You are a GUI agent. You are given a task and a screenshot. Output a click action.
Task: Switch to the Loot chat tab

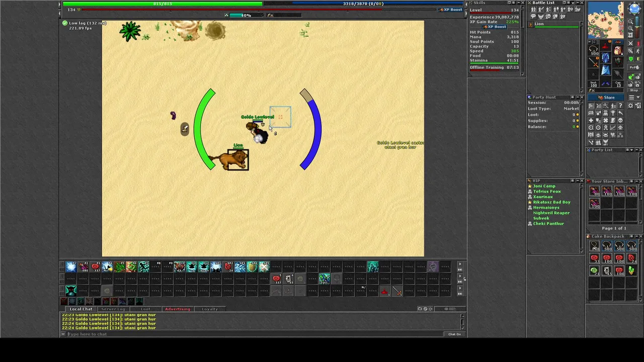(x=145, y=309)
